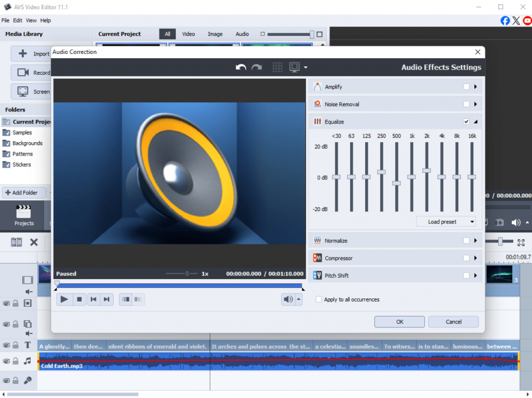532x398 pixels.
Task: Open the preview display mode icon
Action: coord(295,67)
